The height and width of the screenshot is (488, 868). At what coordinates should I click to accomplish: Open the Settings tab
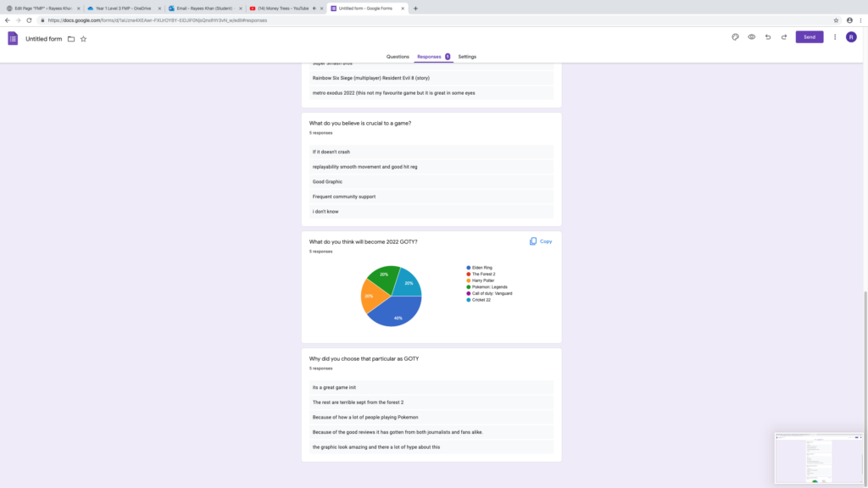click(x=467, y=57)
